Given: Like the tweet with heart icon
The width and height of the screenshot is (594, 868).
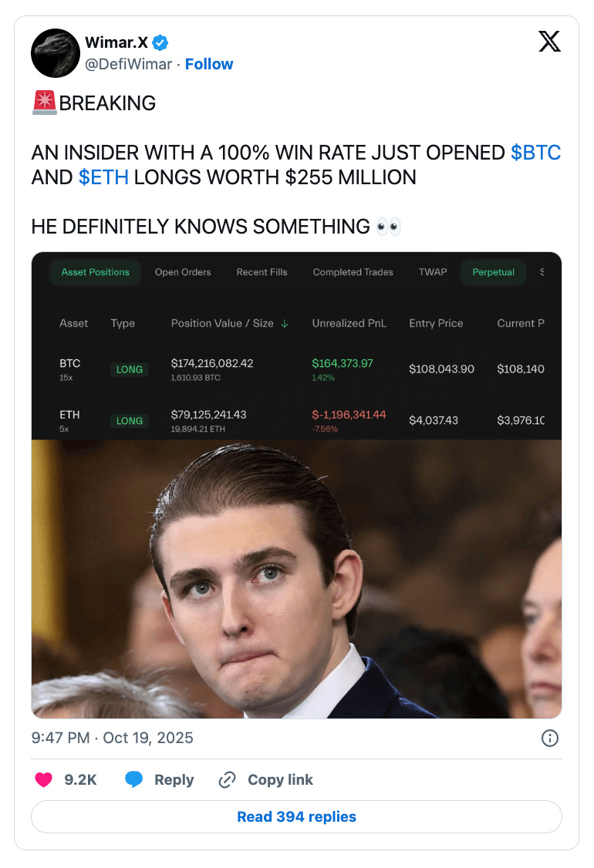Looking at the screenshot, I should pos(44,779).
